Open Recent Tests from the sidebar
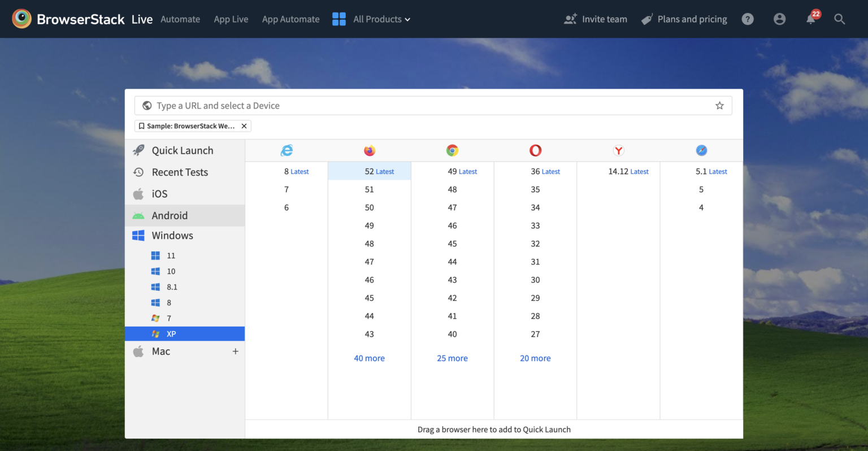The height and width of the screenshot is (451, 868). [179, 172]
